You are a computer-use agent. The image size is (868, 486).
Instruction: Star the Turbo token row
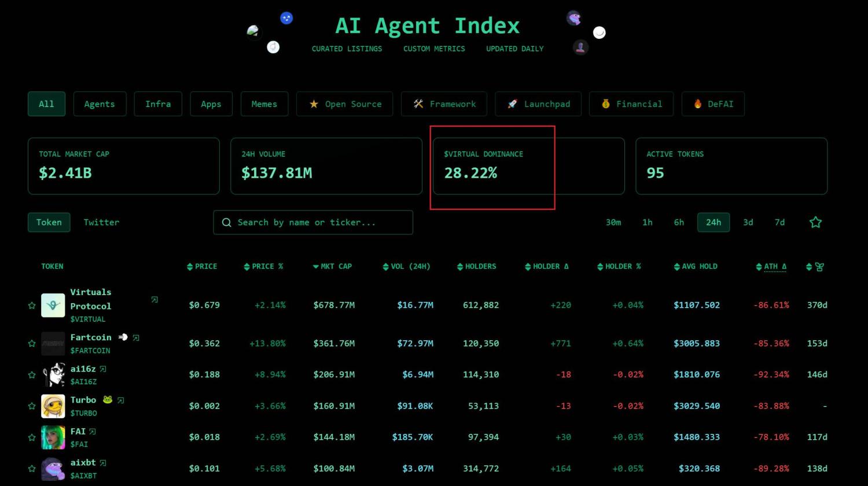[x=32, y=406]
